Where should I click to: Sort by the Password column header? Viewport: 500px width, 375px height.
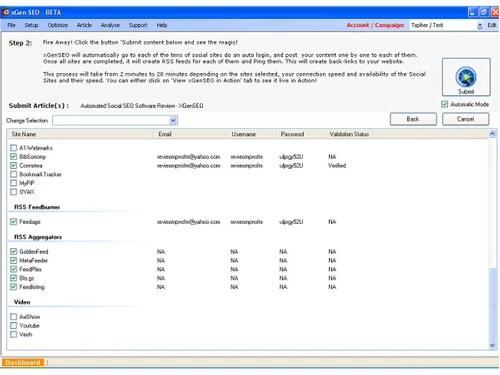[300, 134]
